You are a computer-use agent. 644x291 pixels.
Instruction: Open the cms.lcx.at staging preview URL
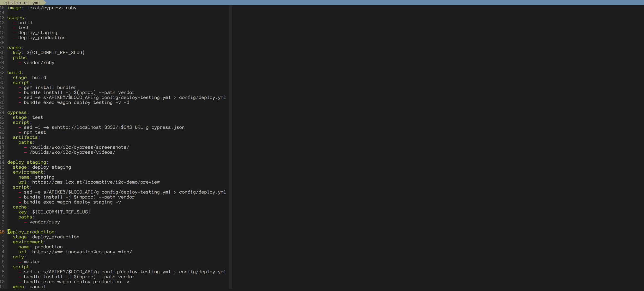[x=96, y=182]
